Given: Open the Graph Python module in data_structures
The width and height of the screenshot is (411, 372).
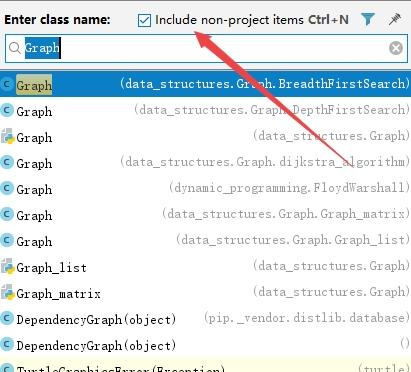Looking at the screenshot, I should (x=205, y=136).
